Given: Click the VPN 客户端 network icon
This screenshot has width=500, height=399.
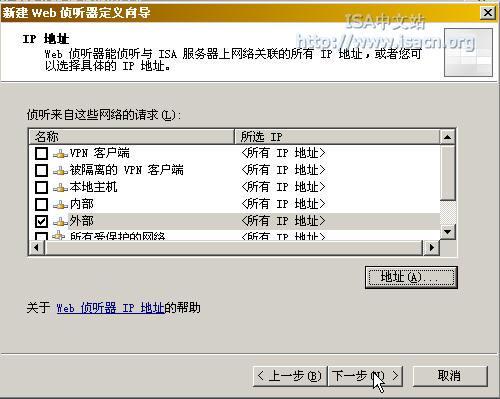Looking at the screenshot, I should pos(60,154).
